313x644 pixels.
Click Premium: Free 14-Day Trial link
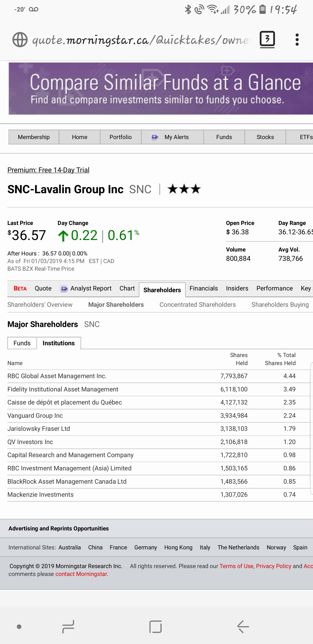tap(48, 170)
